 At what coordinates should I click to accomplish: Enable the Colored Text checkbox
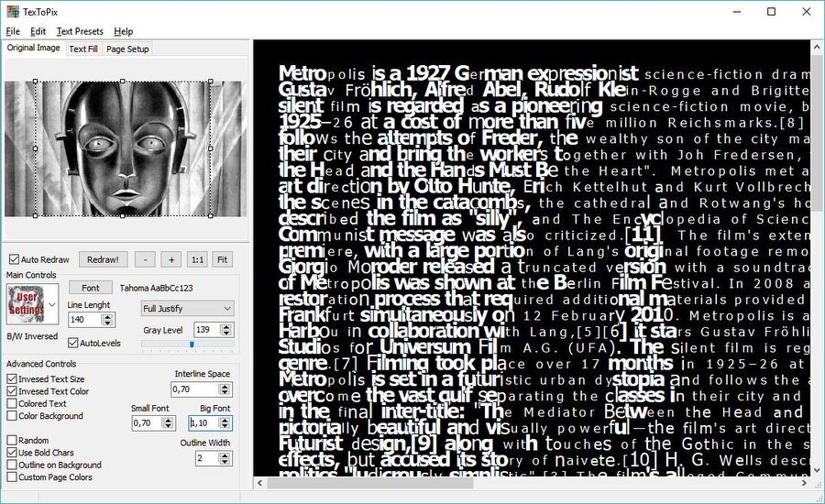12,403
